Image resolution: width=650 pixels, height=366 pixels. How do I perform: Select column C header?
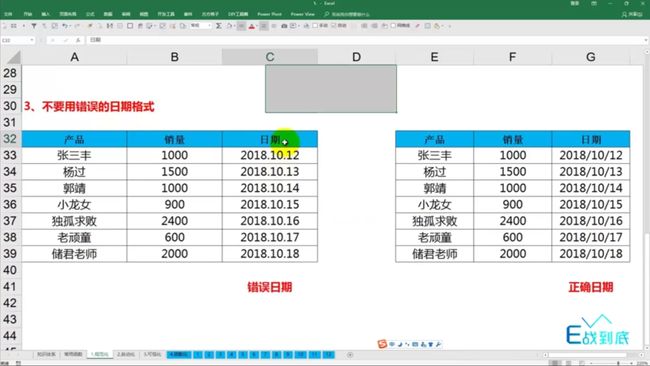[x=270, y=57]
